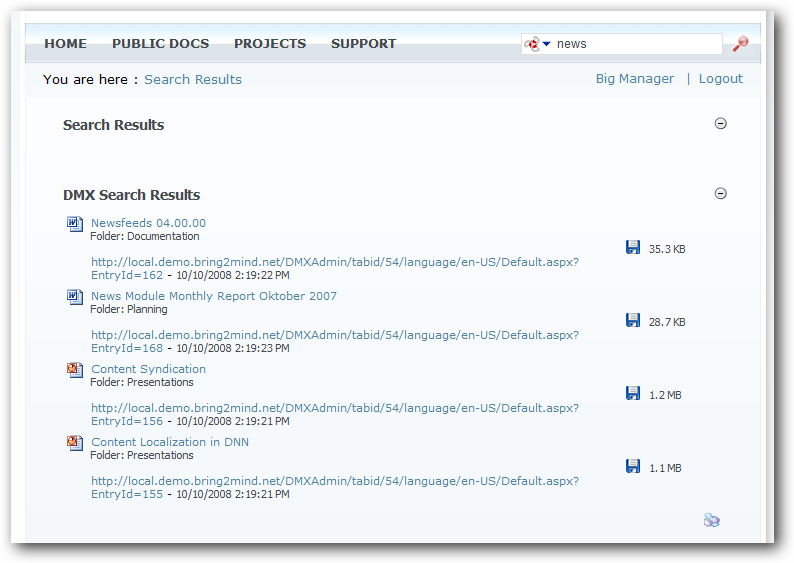Click PowerPoint icon beside Content Syndication
The image size is (794, 563).
75,370
